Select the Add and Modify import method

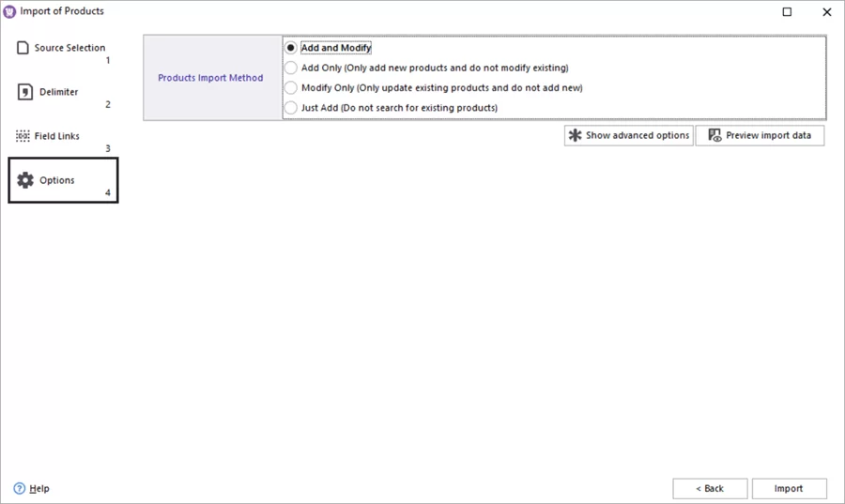point(291,48)
